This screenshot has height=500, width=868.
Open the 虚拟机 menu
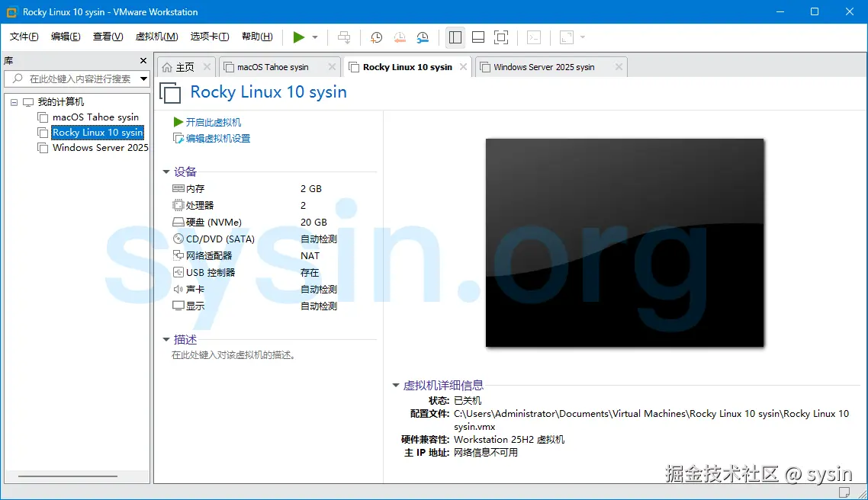(x=156, y=36)
